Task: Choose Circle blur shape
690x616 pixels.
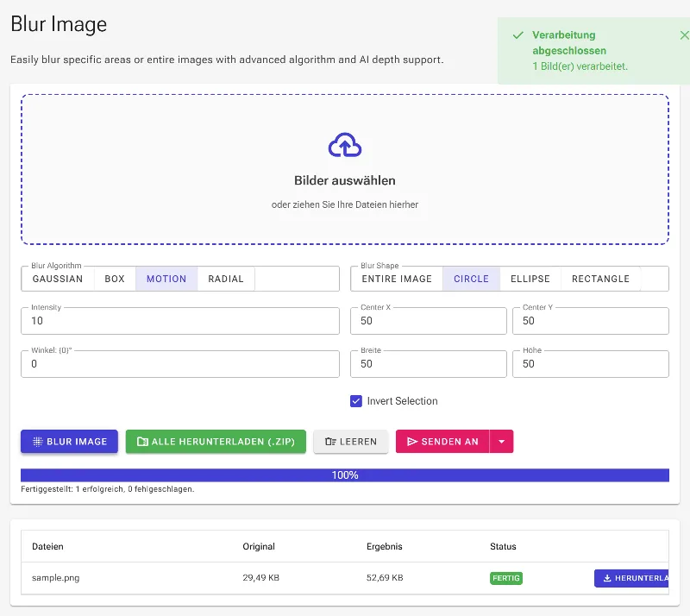Action: click(x=471, y=279)
